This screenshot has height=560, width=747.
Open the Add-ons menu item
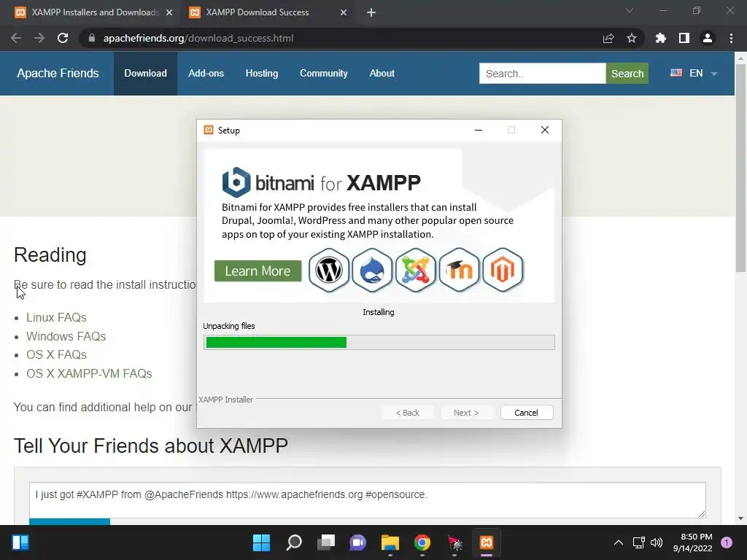[206, 74]
